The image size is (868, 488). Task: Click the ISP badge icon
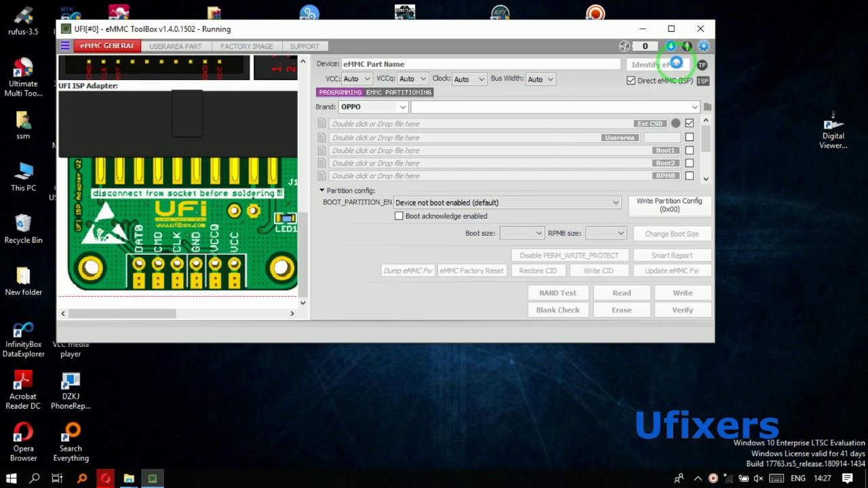[703, 81]
